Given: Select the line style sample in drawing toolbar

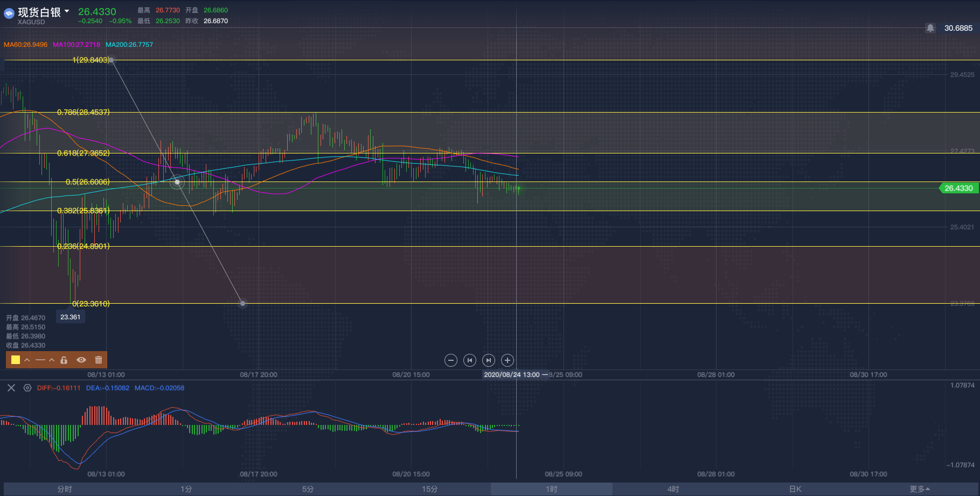Looking at the screenshot, I should tap(40, 360).
